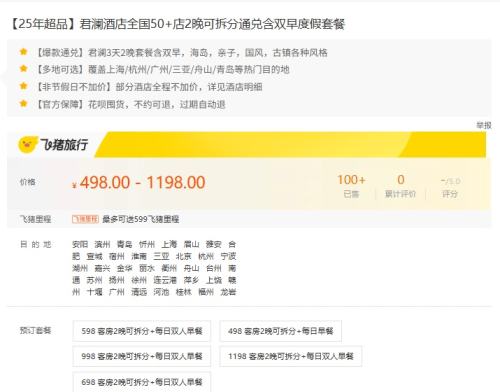Click destination 萍乡
The width and height of the screenshot is (500, 392).
(x=191, y=280)
